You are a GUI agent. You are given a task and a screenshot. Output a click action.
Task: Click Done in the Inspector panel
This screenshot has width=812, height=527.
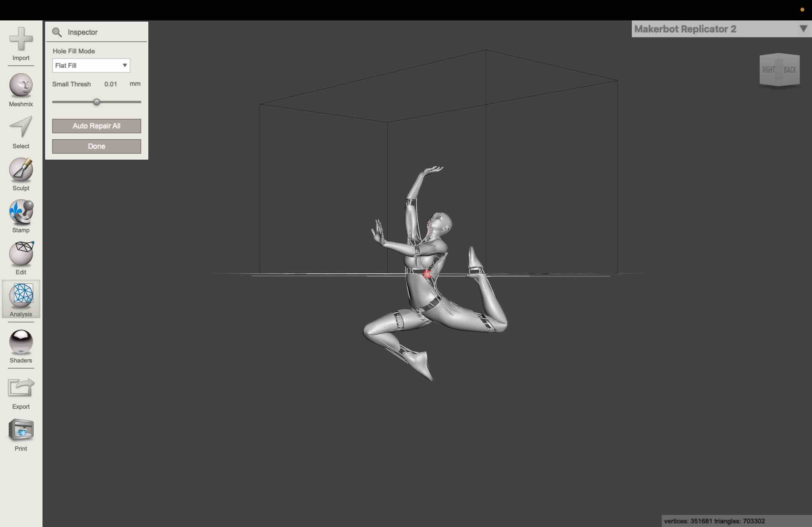(97, 146)
